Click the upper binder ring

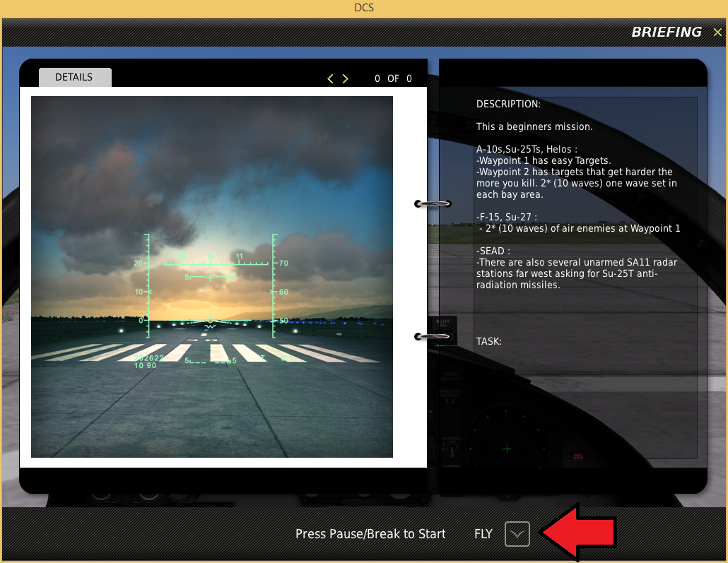pos(433,203)
